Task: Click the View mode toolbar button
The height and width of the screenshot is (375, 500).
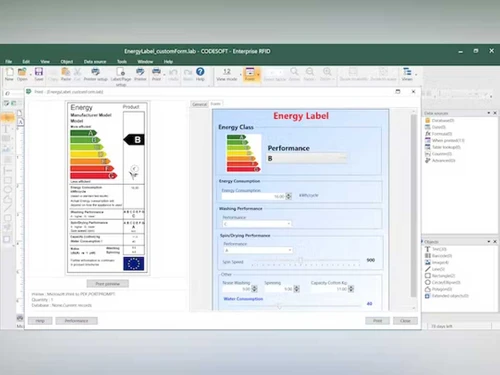Action: (227, 74)
